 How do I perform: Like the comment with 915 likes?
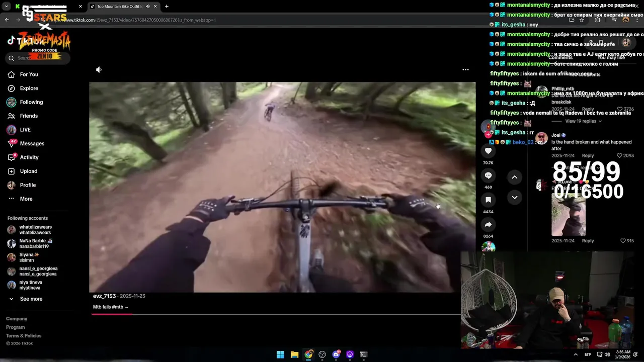click(x=623, y=241)
